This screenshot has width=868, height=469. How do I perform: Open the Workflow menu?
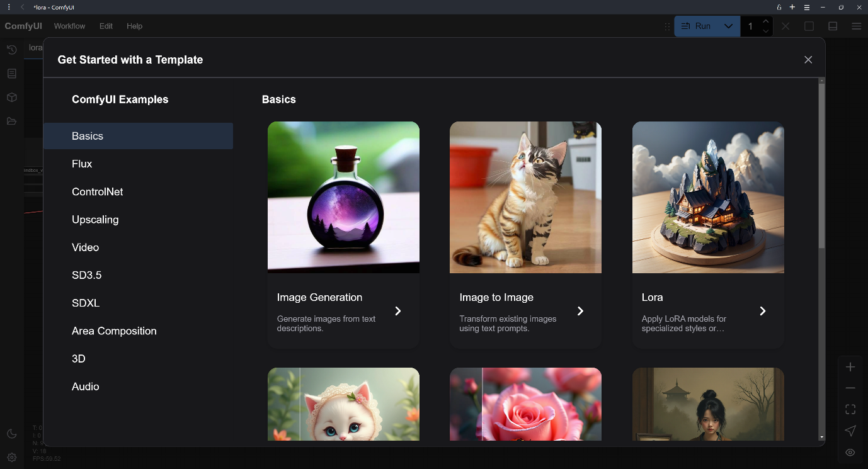coord(69,26)
